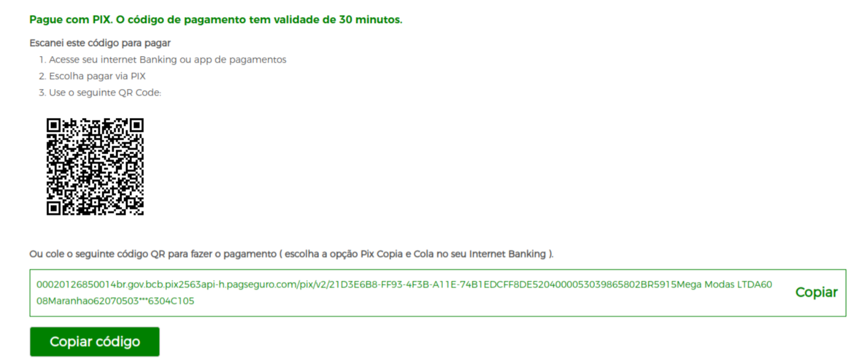Select step 1 'Acesse seu internet Banking'

163,60
